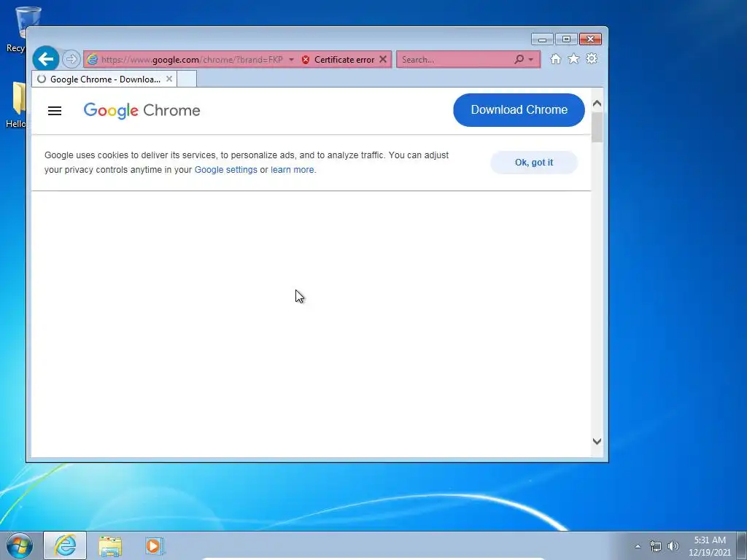Open a new blank tab
This screenshot has height=560, width=747.
pyautogui.click(x=187, y=79)
